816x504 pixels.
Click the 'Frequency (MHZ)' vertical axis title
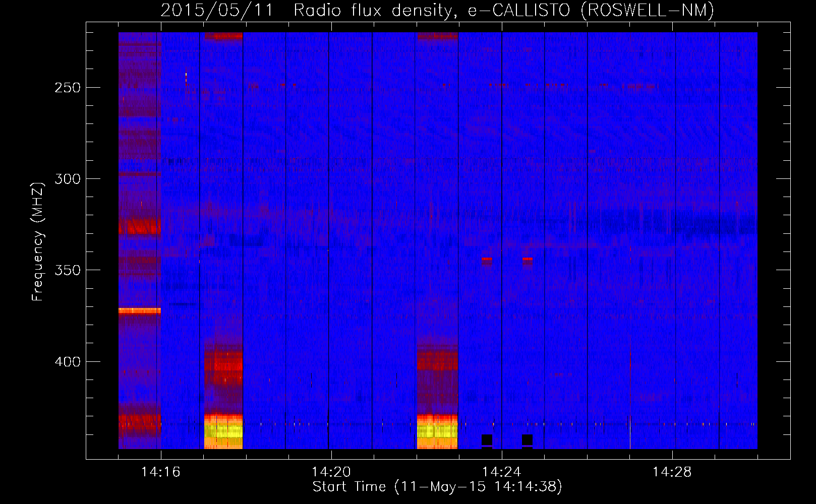38,242
